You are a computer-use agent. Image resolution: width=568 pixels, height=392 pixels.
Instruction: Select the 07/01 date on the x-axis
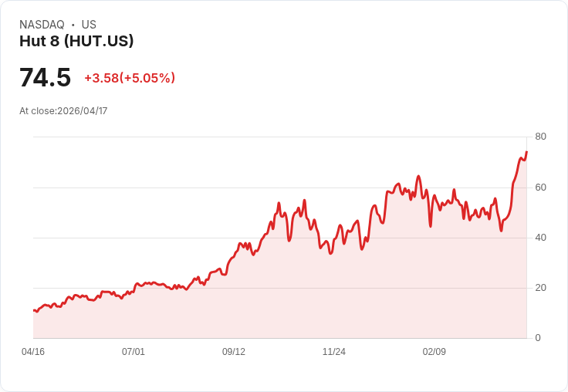(134, 352)
